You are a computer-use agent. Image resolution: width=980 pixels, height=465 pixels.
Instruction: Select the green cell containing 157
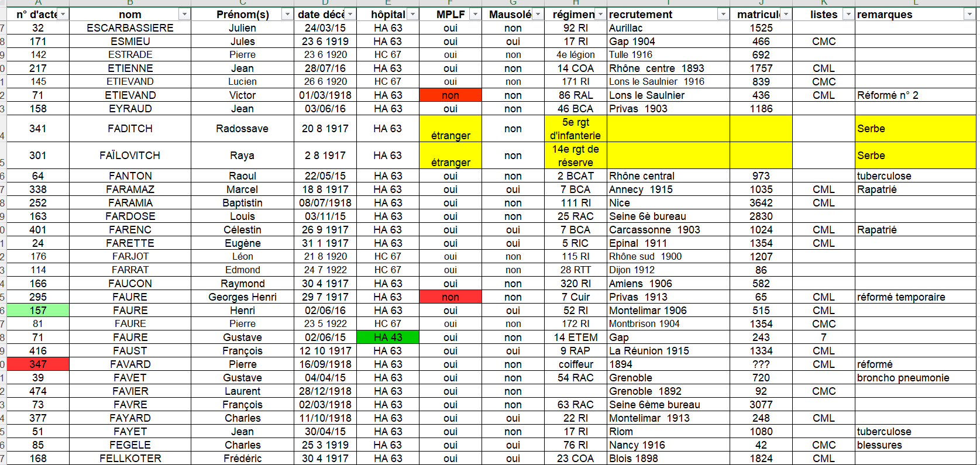(38, 311)
